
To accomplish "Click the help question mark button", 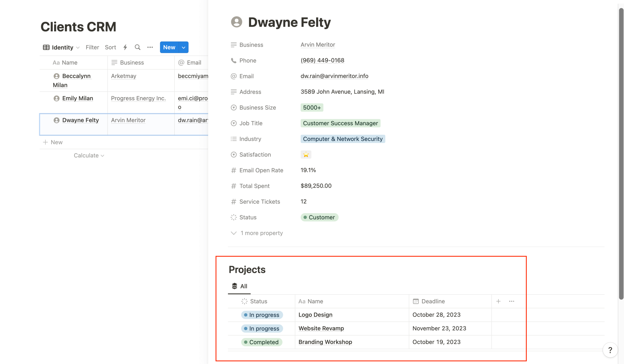I will tap(610, 350).
